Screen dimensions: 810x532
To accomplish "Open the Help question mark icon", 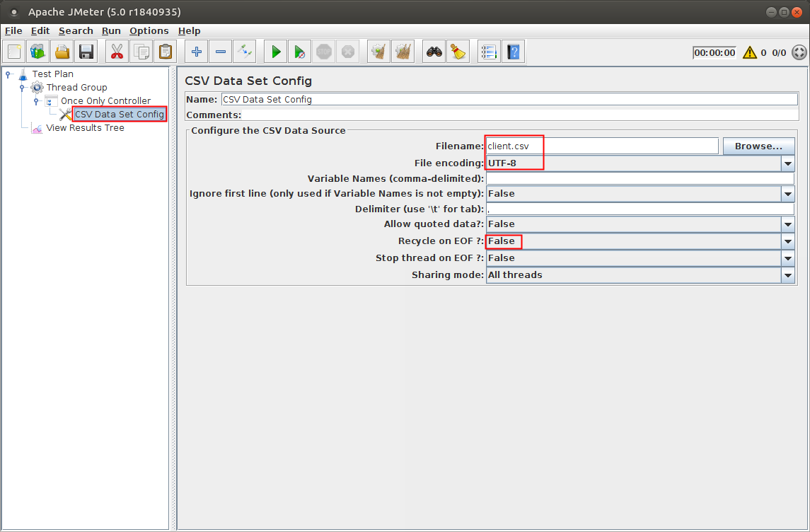I will click(x=513, y=52).
